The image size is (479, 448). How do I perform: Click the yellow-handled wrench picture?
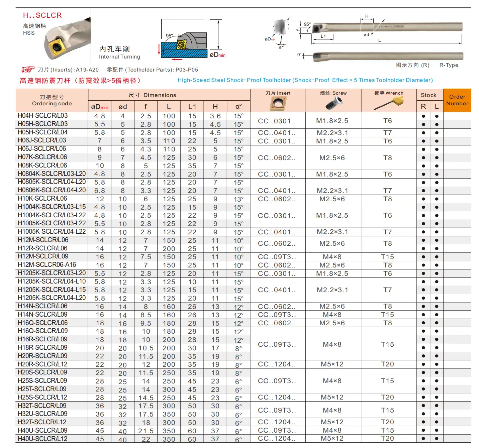click(389, 103)
